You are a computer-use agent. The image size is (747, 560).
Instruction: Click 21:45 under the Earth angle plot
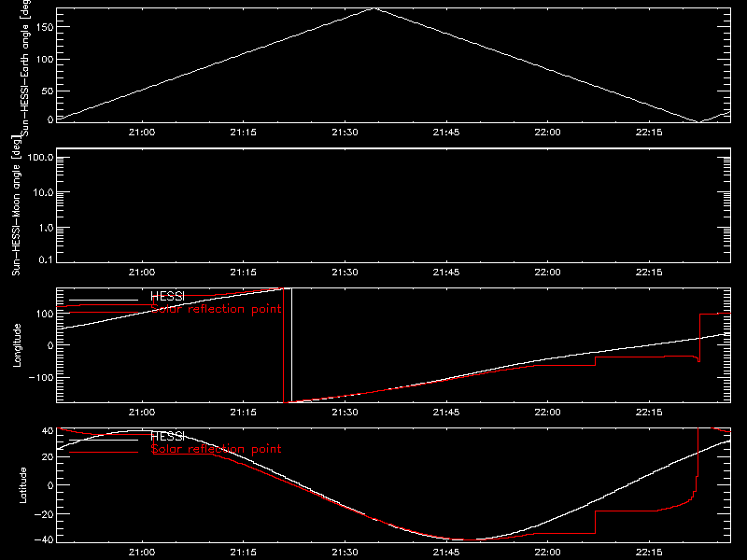(446, 133)
